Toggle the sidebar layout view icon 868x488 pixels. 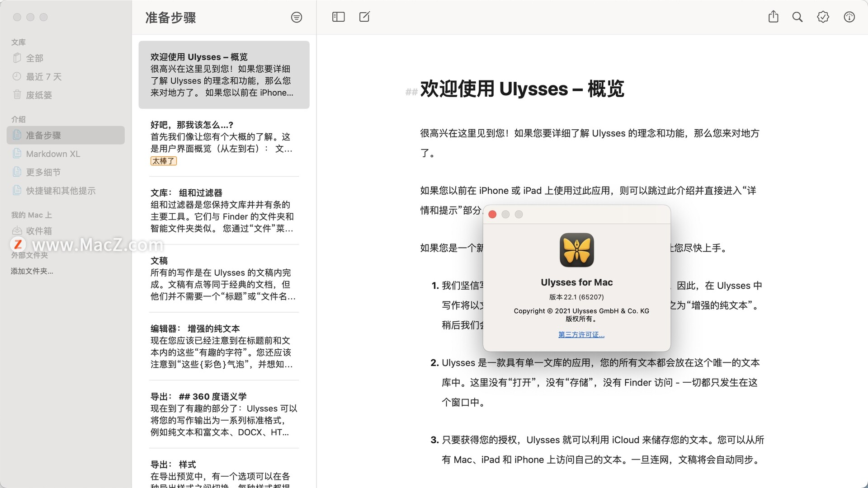click(338, 17)
